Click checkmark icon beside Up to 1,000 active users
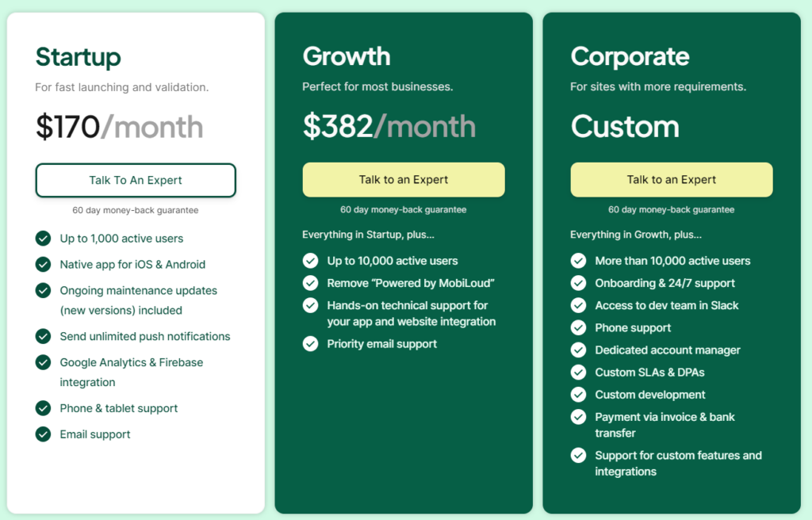812x520 pixels. (x=43, y=239)
